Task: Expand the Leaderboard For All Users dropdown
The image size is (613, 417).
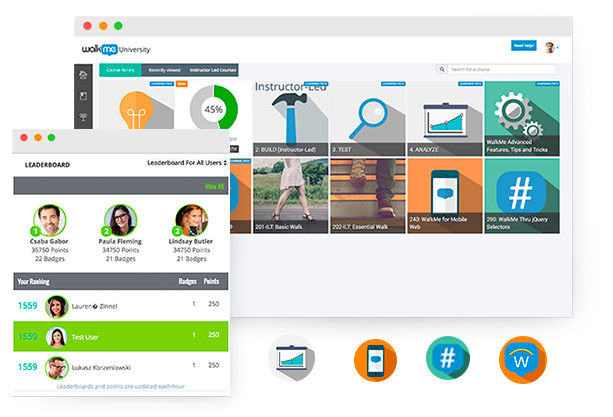Action: 187,163
